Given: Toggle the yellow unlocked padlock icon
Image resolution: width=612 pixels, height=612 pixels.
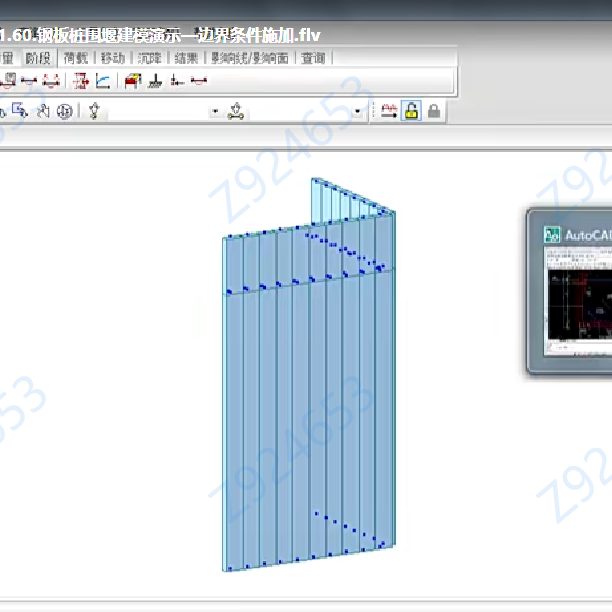Looking at the screenshot, I should (411, 111).
